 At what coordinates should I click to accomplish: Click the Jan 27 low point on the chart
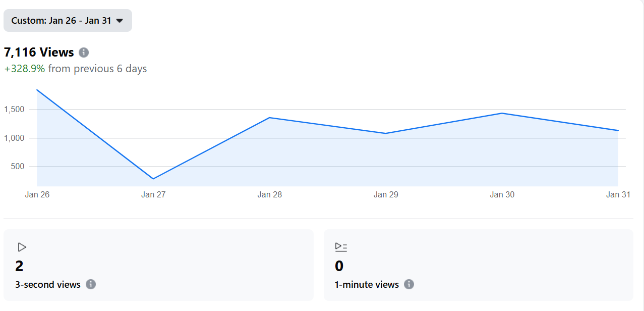tap(153, 179)
